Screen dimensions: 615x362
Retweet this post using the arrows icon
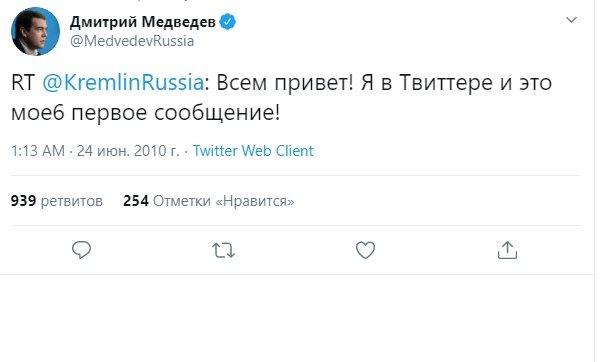pyautogui.click(x=224, y=250)
